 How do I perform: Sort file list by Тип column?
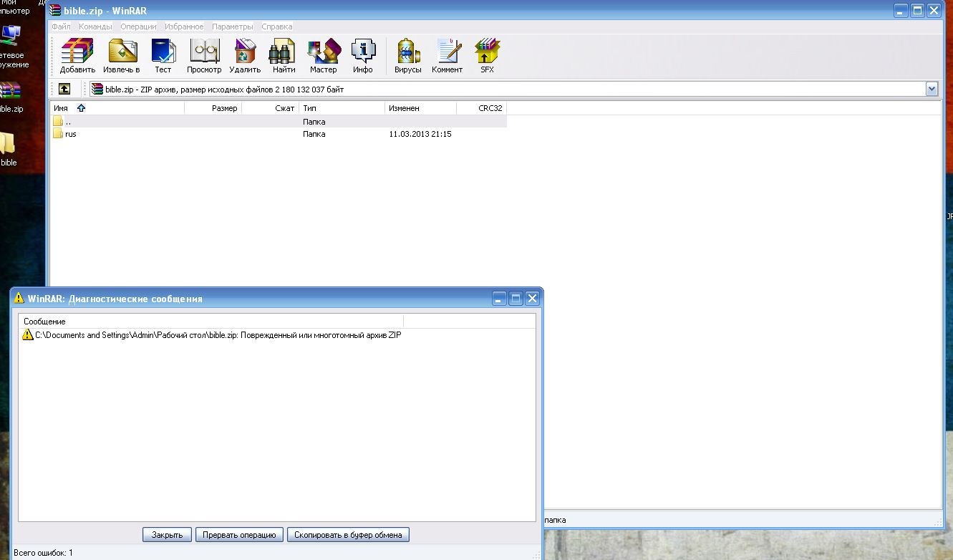[x=342, y=108]
